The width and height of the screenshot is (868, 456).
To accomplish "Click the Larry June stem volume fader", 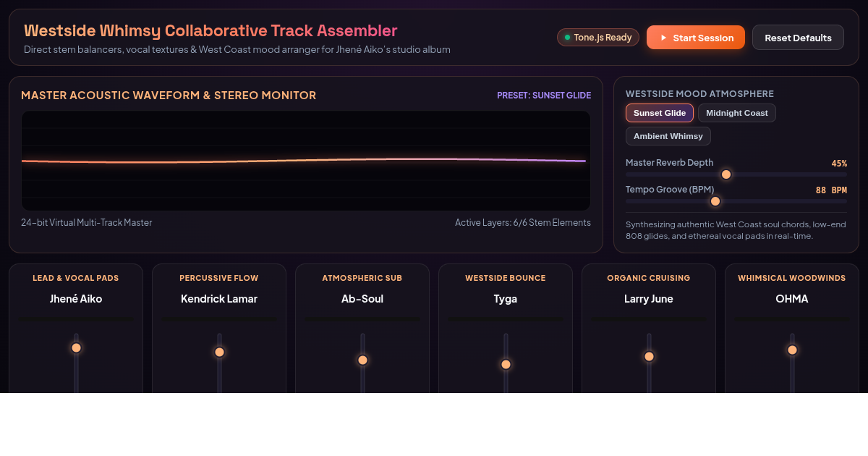I will click(x=649, y=363).
